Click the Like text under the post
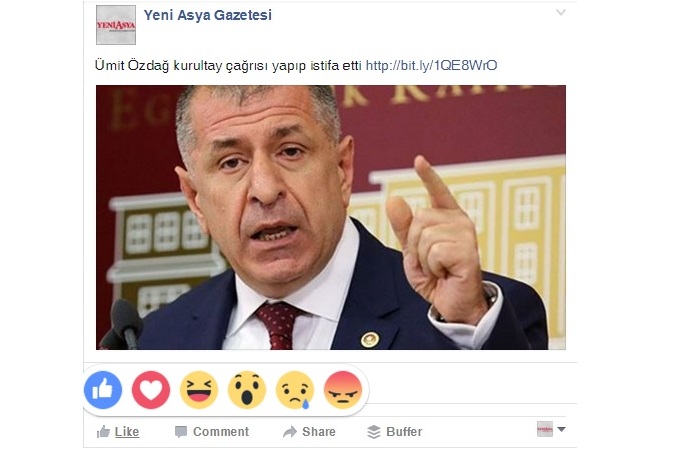The width and height of the screenshot is (684, 449). coord(127,432)
